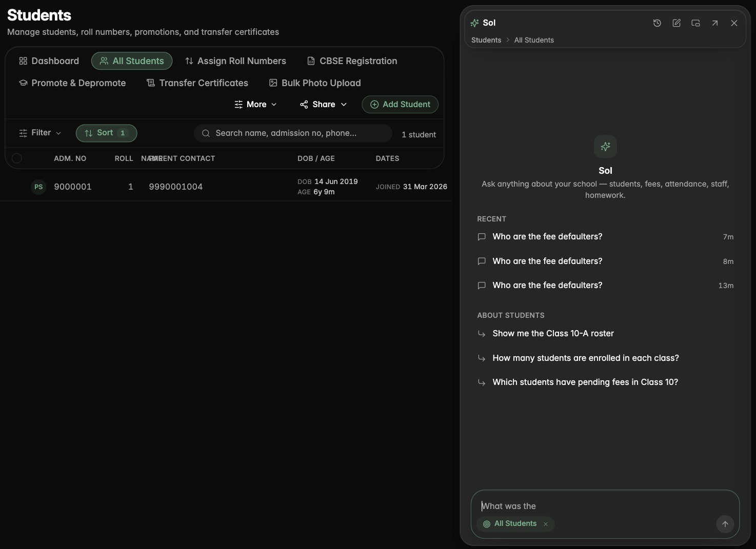756x549 pixels.
Task: Focus the Sol chat message input
Action: click(605, 506)
